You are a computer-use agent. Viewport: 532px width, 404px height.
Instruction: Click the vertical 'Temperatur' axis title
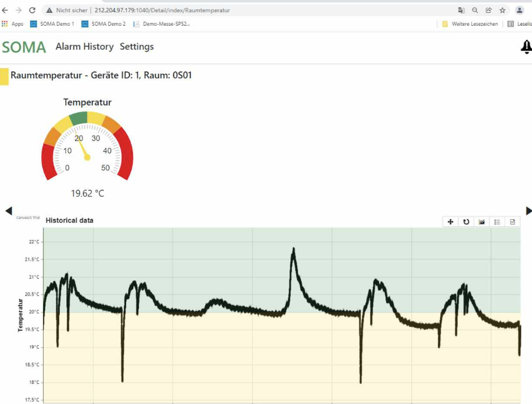pyautogui.click(x=21, y=315)
